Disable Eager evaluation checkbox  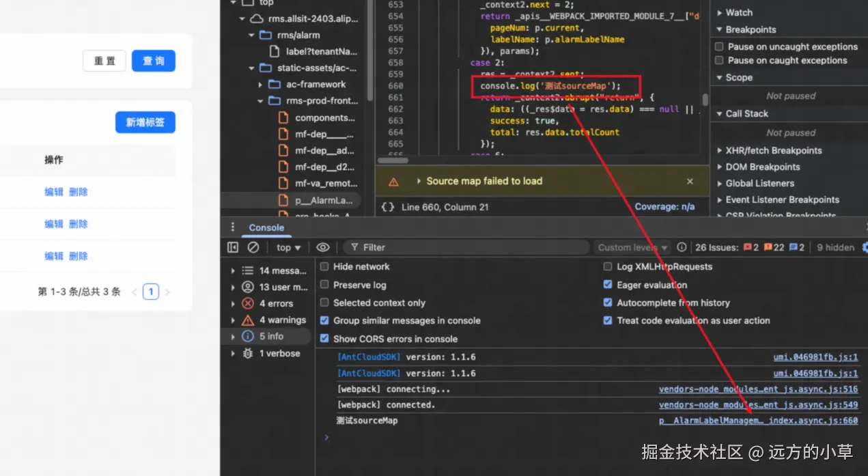[608, 285]
